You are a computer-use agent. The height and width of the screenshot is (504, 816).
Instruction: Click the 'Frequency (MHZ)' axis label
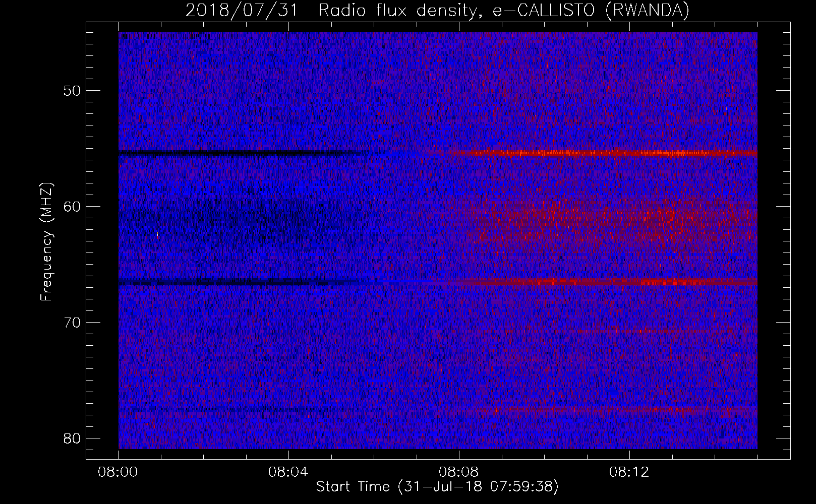(46, 242)
